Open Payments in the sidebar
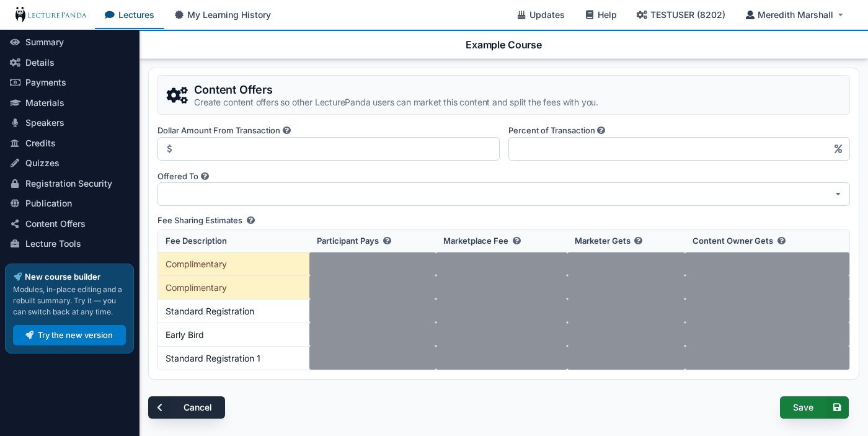The height and width of the screenshot is (436, 868). pos(69,82)
